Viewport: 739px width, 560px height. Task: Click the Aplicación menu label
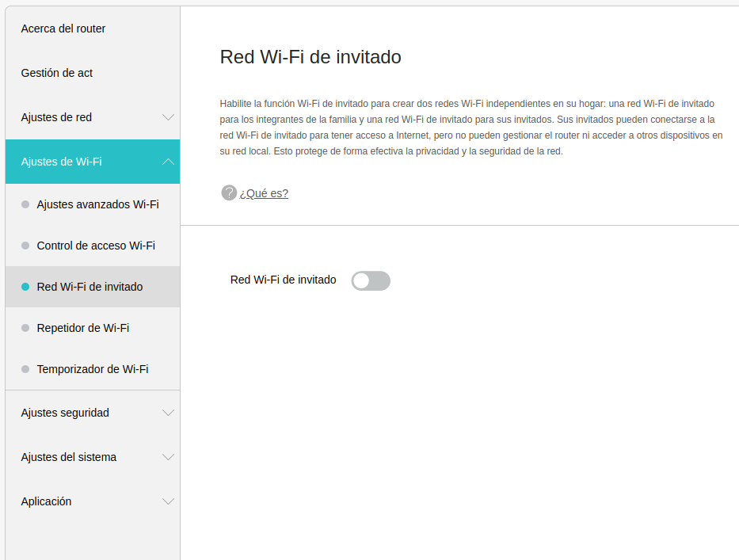click(x=46, y=501)
